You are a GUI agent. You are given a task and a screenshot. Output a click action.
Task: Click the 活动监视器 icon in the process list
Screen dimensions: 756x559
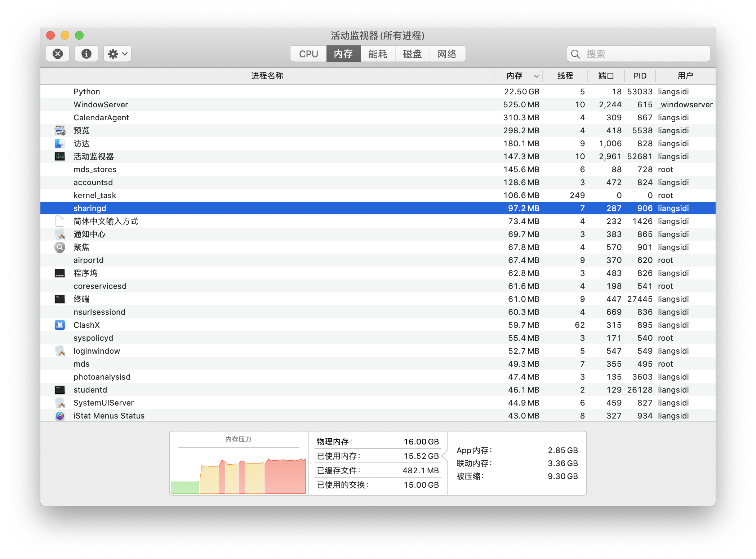(60, 156)
